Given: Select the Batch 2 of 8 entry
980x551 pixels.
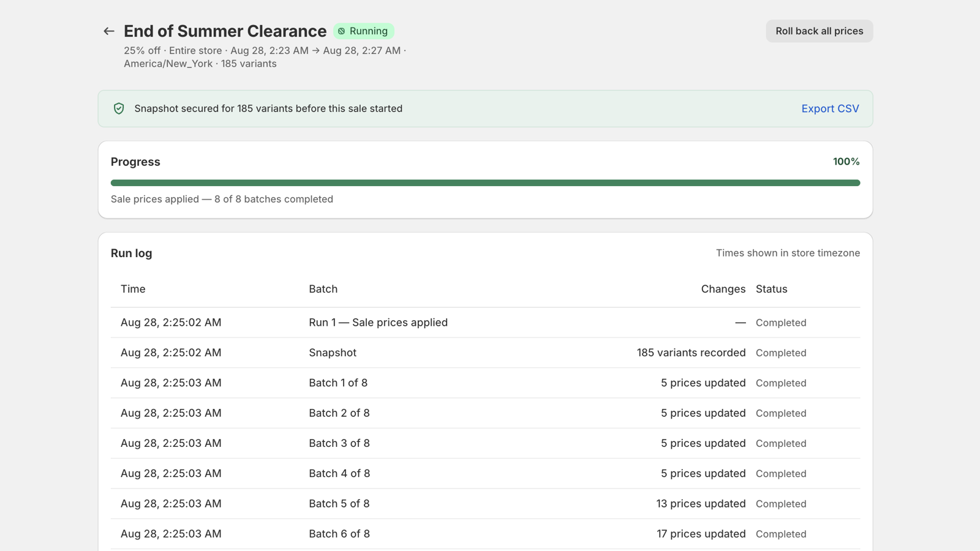Looking at the screenshot, I should [485, 413].
